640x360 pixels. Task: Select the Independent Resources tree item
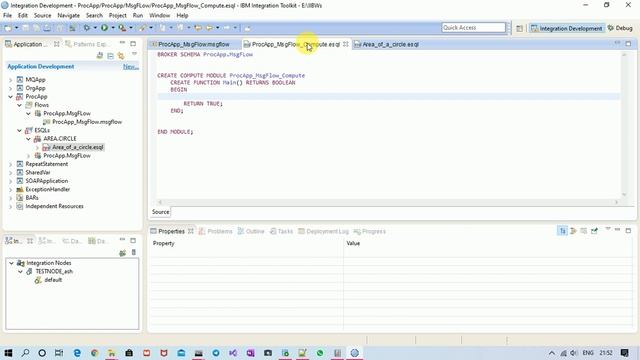[x=54, y=207]
